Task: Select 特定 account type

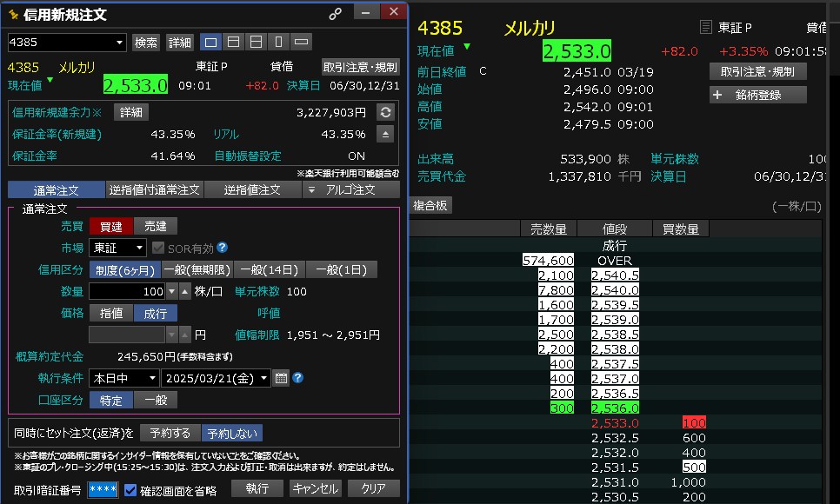Action: click(111, 400)
